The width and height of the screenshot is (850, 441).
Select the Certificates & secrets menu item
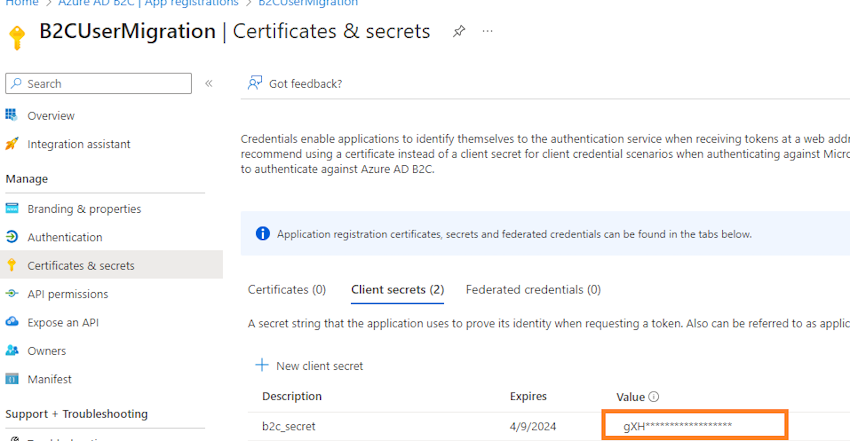click(x=80, y=266)
